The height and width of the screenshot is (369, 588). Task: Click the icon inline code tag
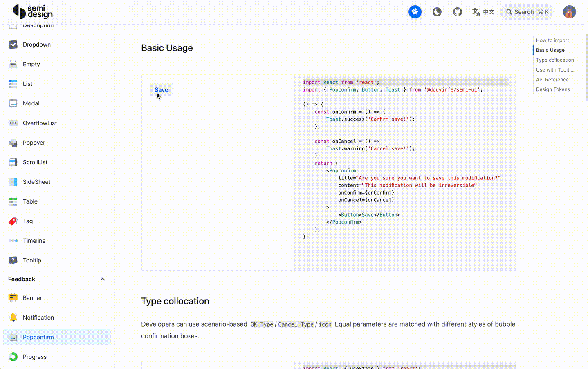point(325,324)
